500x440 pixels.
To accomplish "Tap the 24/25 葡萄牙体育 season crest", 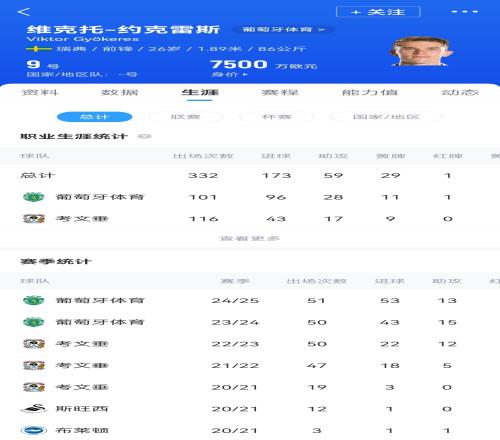I will pos(34,300).
